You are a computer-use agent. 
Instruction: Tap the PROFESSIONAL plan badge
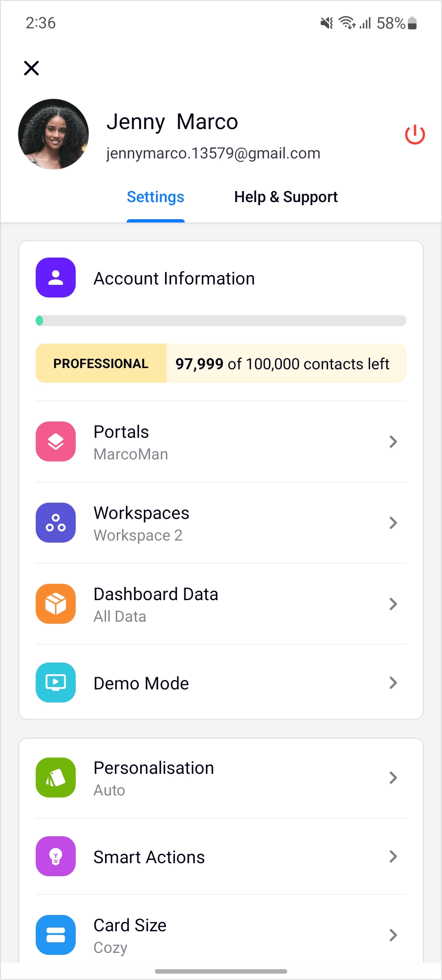point(101,363)
